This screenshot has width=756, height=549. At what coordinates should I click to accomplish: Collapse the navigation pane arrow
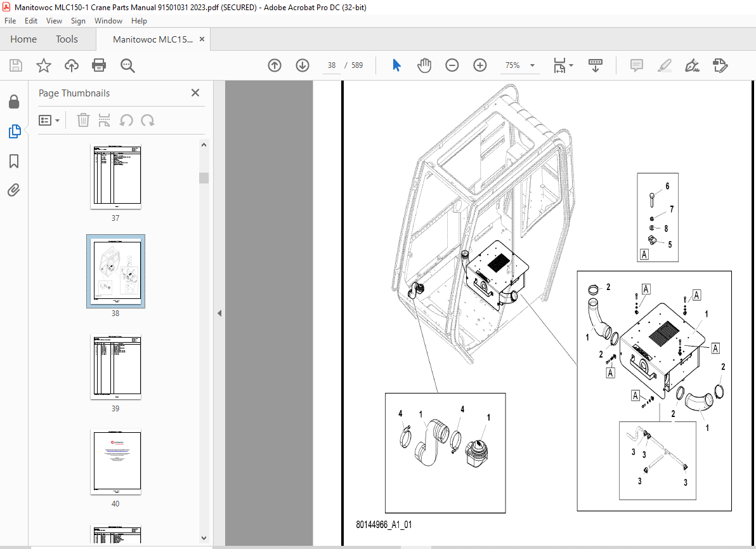pos(219,313)
